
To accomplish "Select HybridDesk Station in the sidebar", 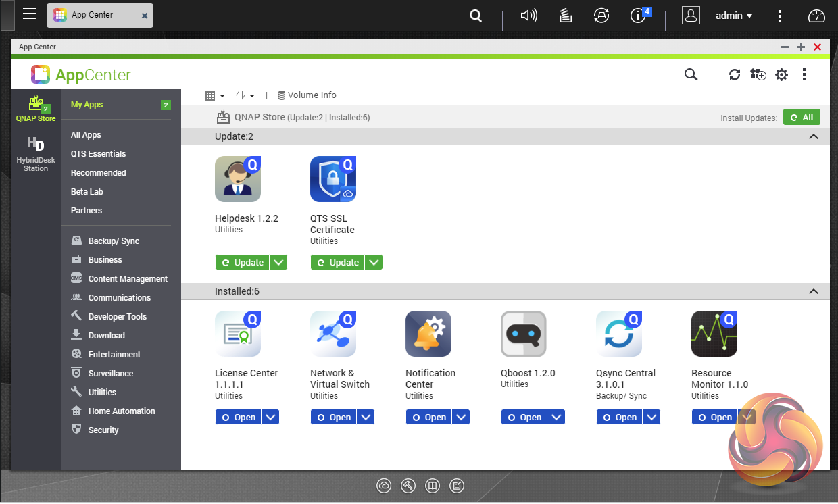I will click(x=36, y=154).
